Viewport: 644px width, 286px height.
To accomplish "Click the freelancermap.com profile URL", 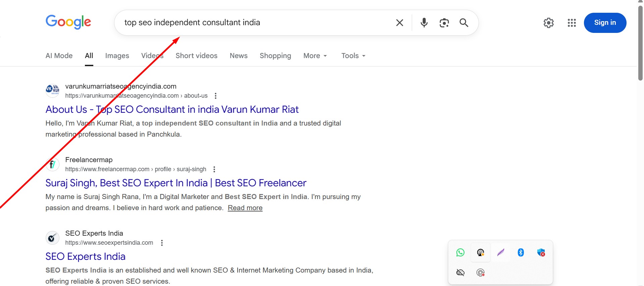I will pos(136,169).
